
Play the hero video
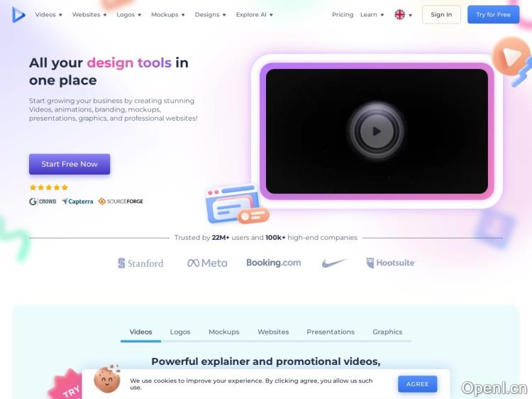coord(377,131)
